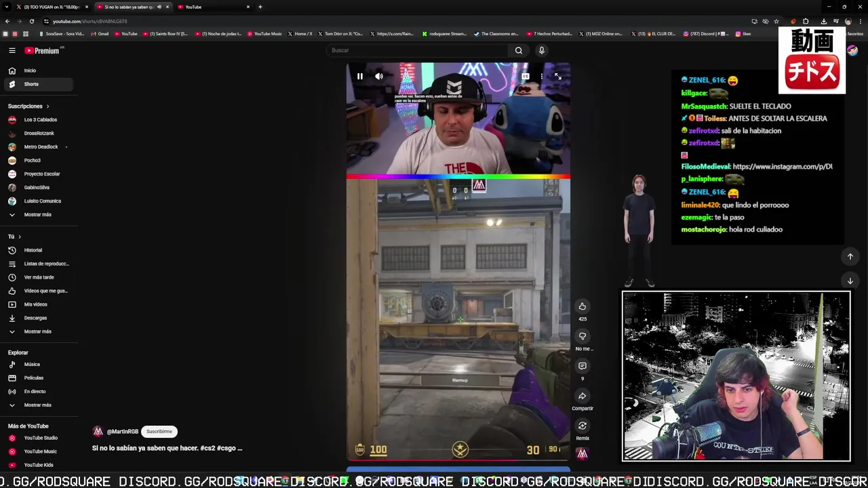Open the Gmail bookmark
Viewport: 868px width, 488px height.
100,34
